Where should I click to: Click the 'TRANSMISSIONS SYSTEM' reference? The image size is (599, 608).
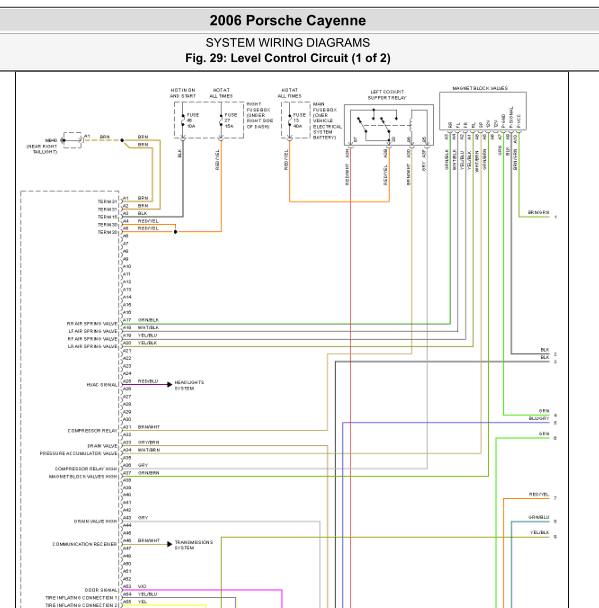[193, 545]
